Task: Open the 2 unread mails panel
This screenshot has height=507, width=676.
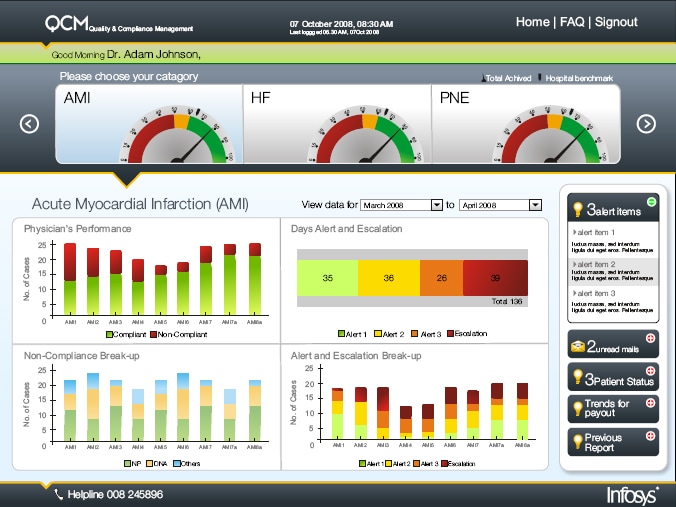Action: click(x=613, y=344)
